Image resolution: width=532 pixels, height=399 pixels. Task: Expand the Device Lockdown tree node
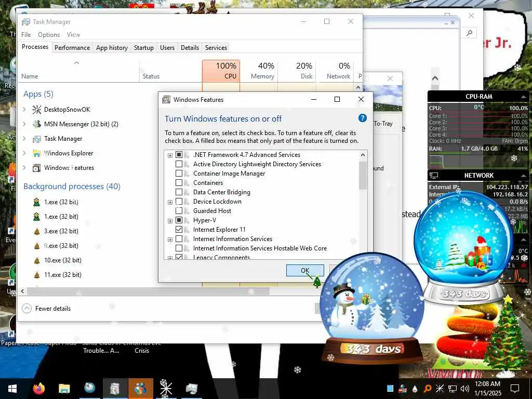coord(170,202)
